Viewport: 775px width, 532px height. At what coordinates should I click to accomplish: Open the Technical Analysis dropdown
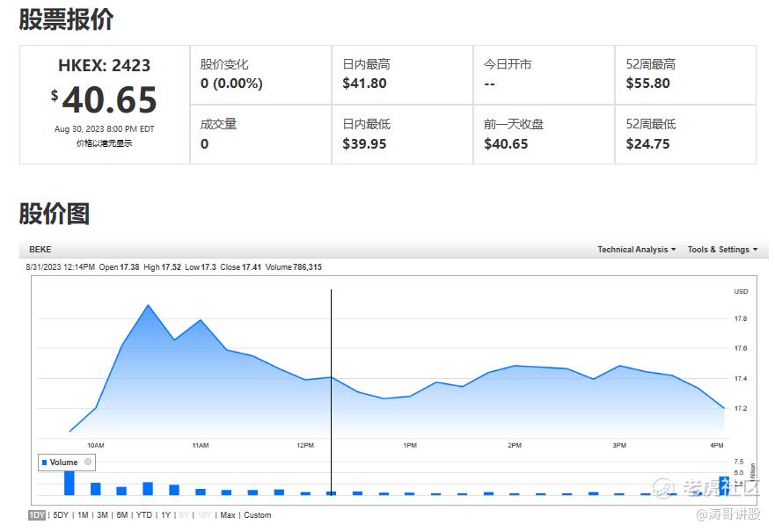pyautogui.click(x=636, y=250)
